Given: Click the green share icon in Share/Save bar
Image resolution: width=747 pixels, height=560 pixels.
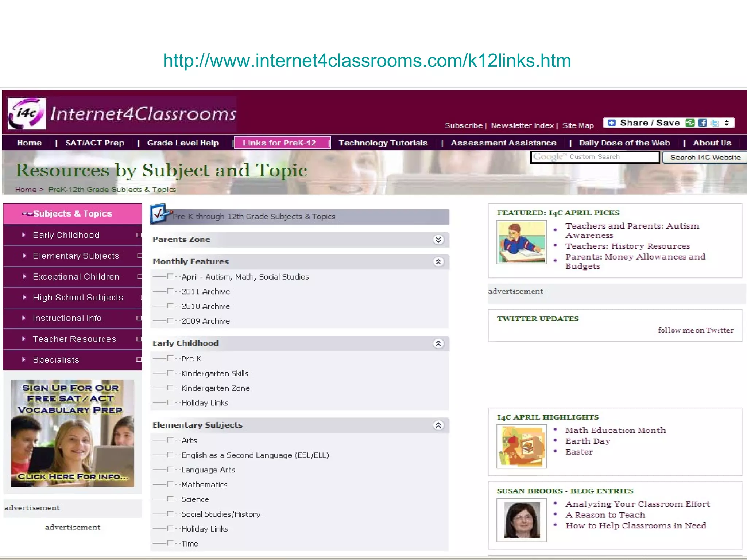Looking at the screenshot, I should click(x=689, y=123).
